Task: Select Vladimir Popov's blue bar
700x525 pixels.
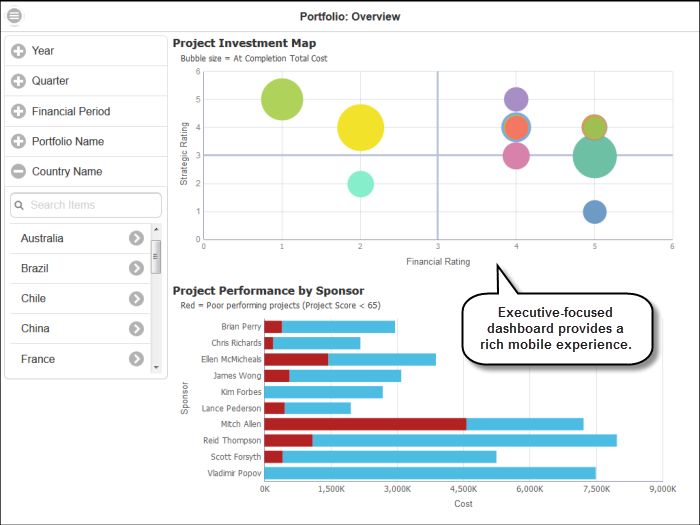Action: point(430,472)
